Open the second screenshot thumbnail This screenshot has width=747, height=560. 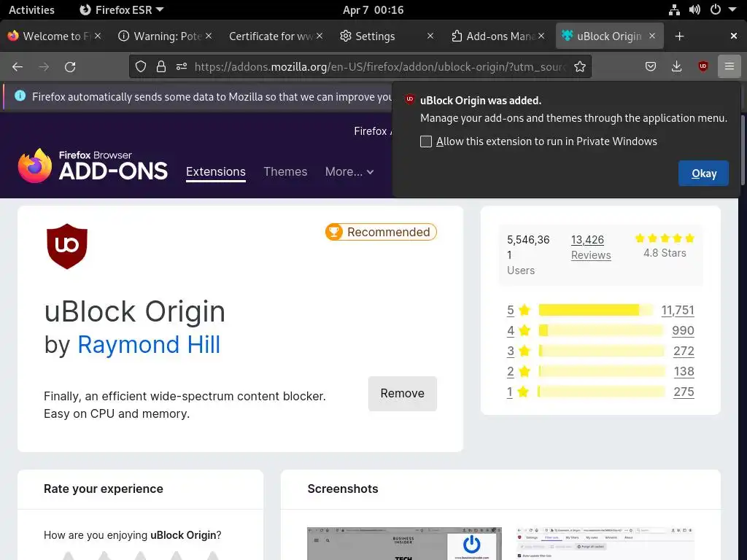coord(605,543)
